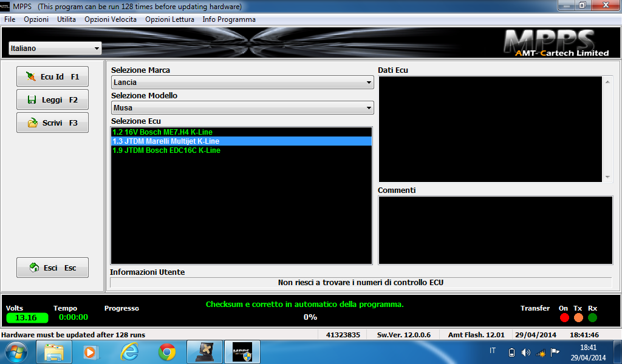The width and height of the screenshot is (622, 364).
Task: Click the red On indicator light
Action: pos(564,318)
